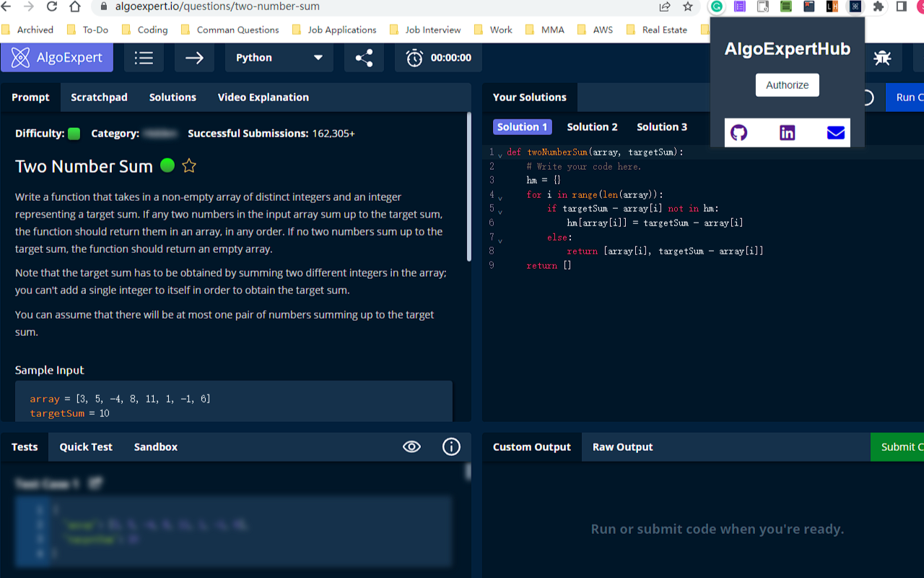
Task: Open GitHub icon in AlgoExpertHub popup
Action: (x=738, y=133)
